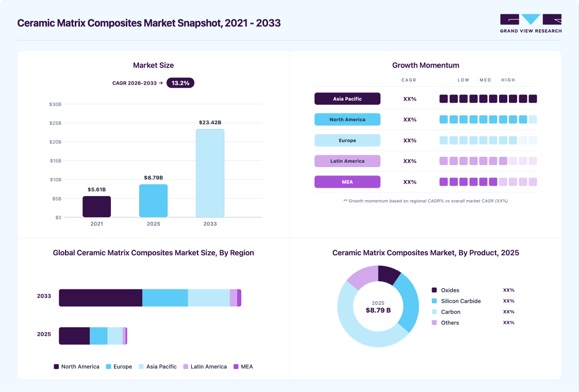Click the North America segment in 2033 bar
Screen dimensions: 579x392
click(x=101, y=298)
